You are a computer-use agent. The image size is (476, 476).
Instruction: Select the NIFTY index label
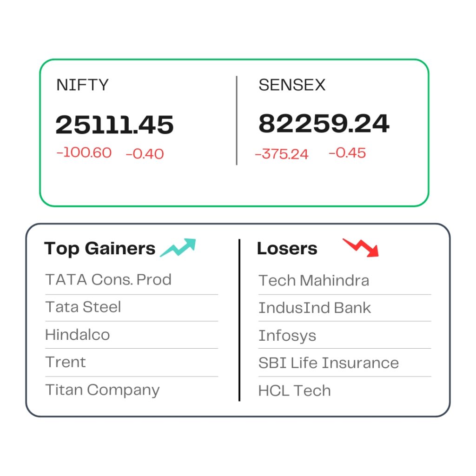pos(83,85)
